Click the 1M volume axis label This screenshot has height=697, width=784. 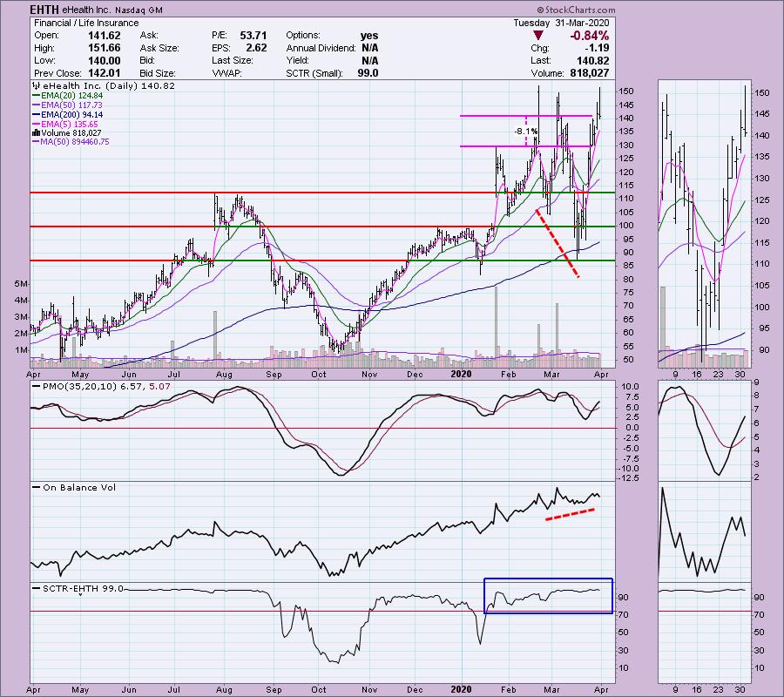click(22, 350)
